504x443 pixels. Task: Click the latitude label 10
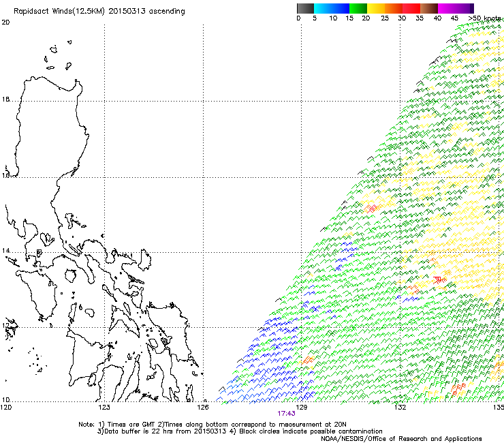(x=5, y=400)
